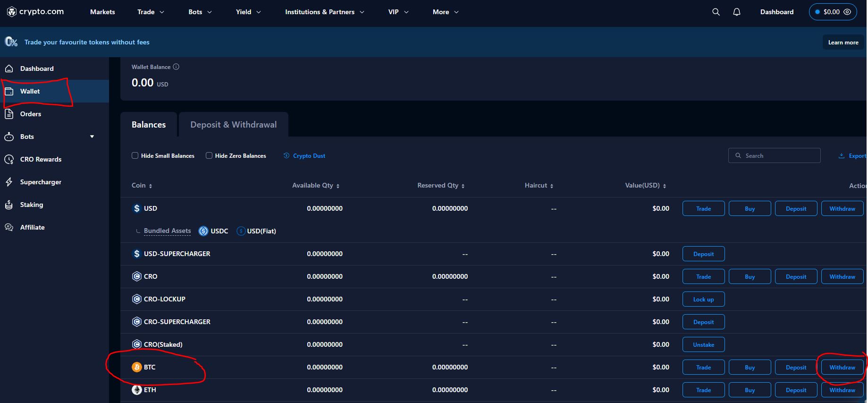Click the Wallet icon in sidebar
The width and height of the screenshot is (868, 403).
click(x=9, y=91)
